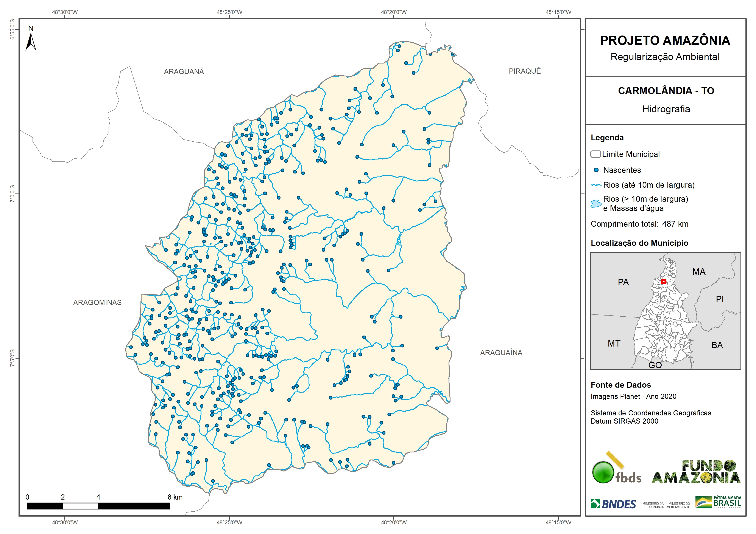Click the ARAGUANÃ municipality label
Viewport: 756px width, 534px height.
tap(184, 71)
